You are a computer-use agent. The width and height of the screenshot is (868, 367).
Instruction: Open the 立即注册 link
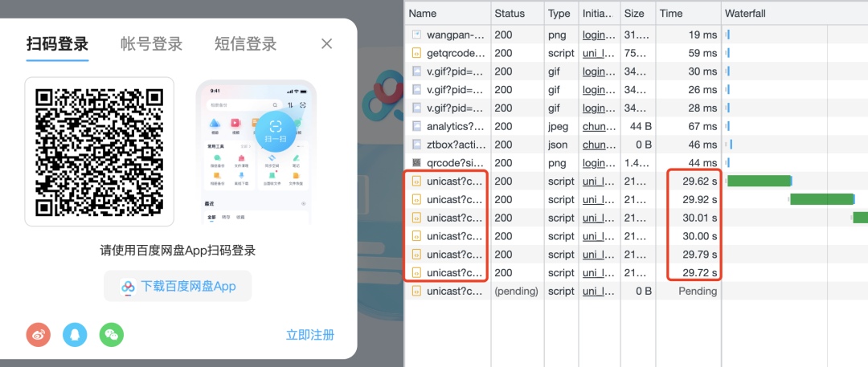[310, 335]
